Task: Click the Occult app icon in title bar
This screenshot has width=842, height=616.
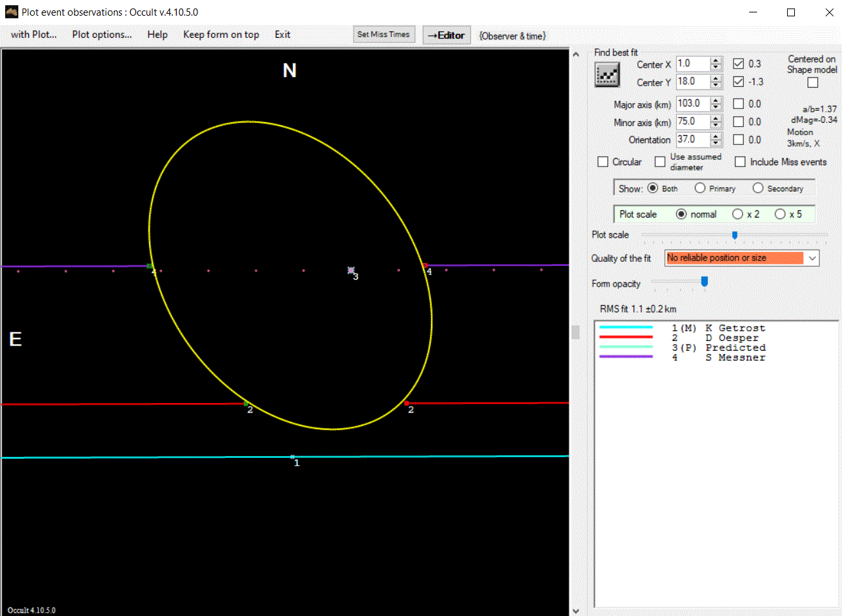Action: [12, 12]
